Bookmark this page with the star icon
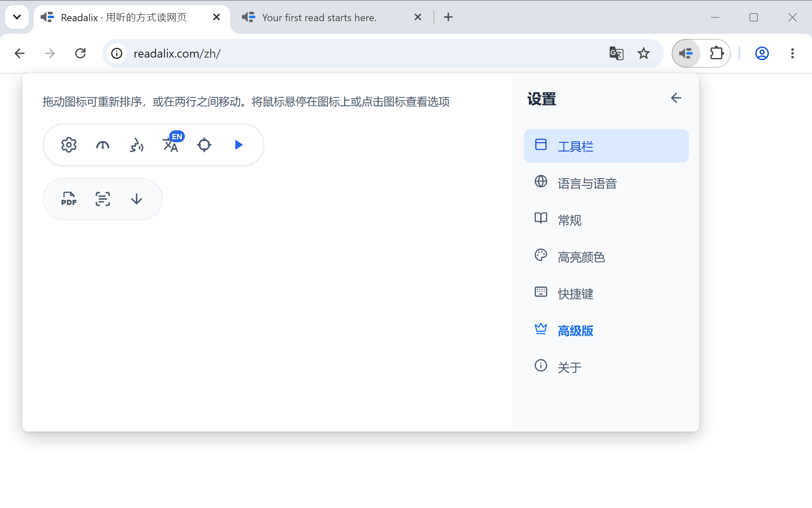812x508 pixels. pyautogui.click(x=644, y=53)
